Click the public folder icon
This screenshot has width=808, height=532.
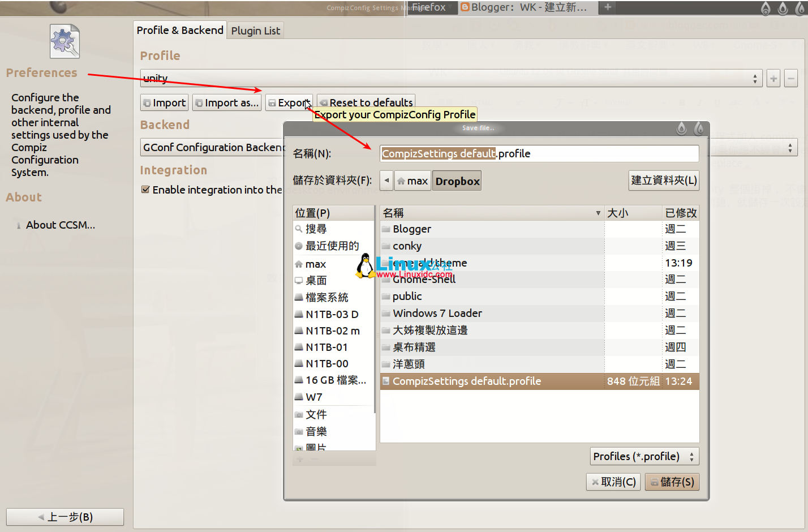[x=386, y=296]
